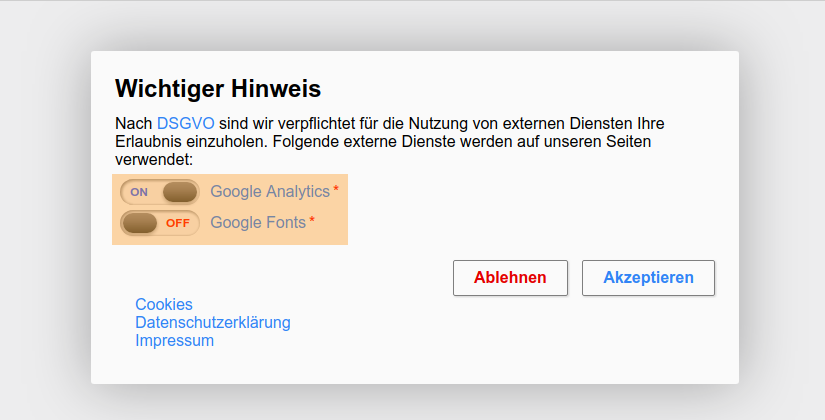Click the brown knob of the Analytics switch

pos(180,192)
